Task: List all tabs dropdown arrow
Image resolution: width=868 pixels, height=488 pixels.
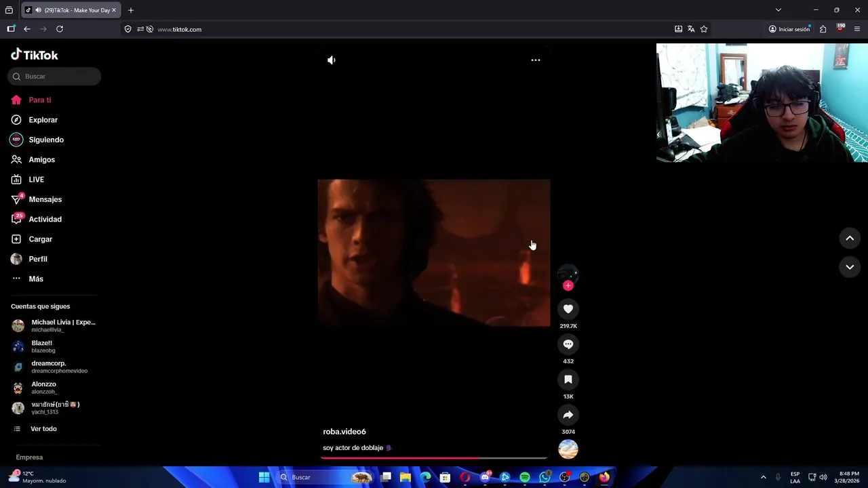Action: click(778, 10)
